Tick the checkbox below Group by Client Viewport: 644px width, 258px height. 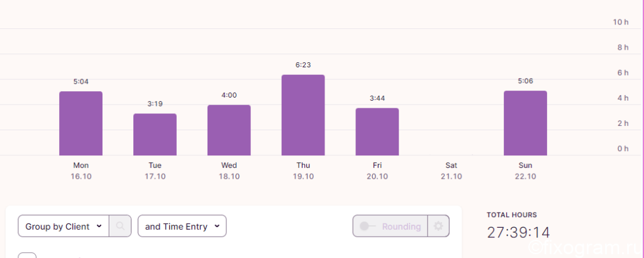(x=27, y=255)
